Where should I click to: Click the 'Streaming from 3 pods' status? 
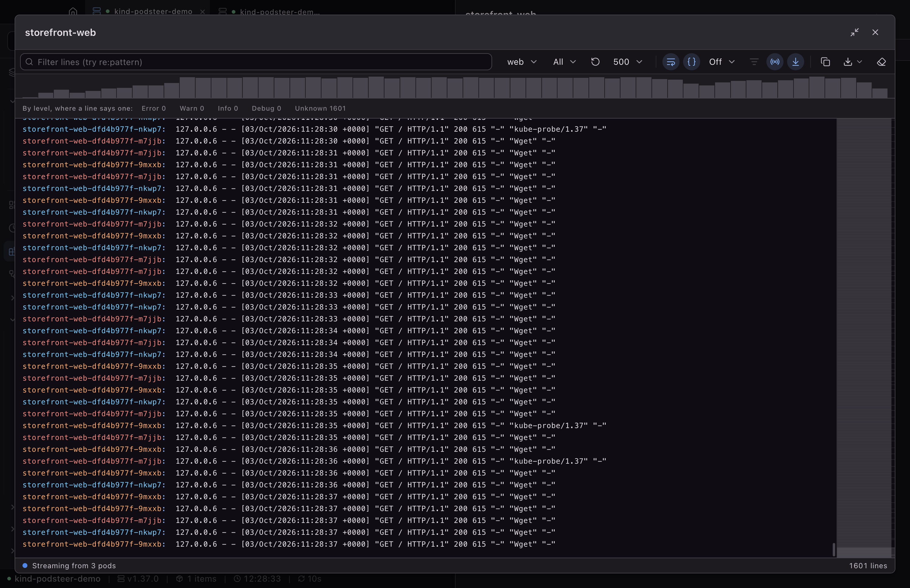coord(69,566)
